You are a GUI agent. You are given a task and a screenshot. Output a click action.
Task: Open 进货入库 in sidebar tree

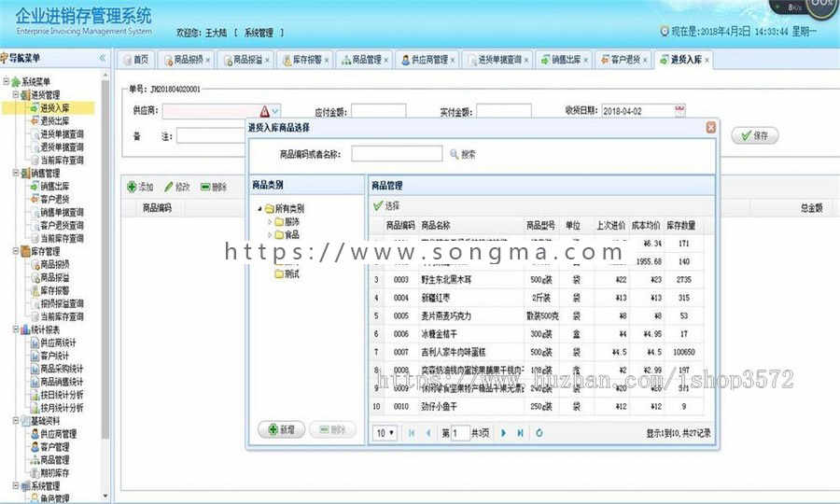click(x=54, y=108)
